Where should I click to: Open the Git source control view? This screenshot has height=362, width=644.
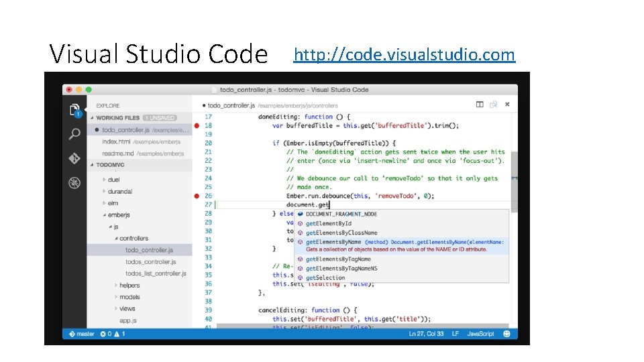pyautogui.click(x=74, y=158)
